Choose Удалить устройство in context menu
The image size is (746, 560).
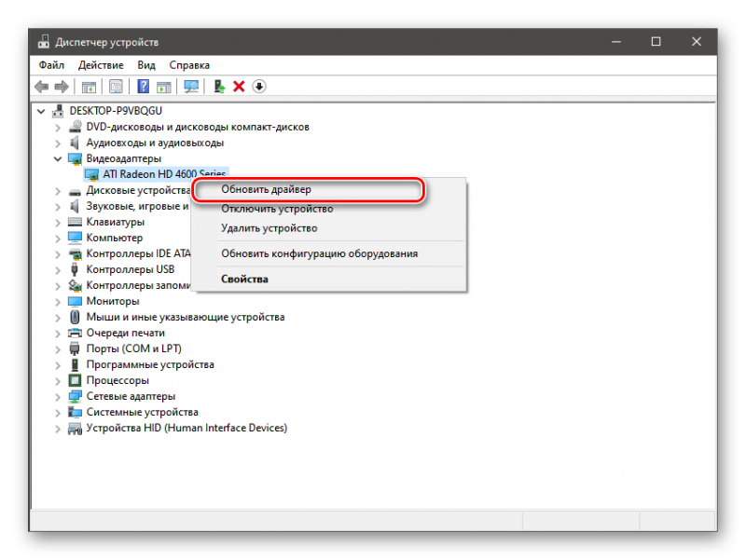coord(329,228)
